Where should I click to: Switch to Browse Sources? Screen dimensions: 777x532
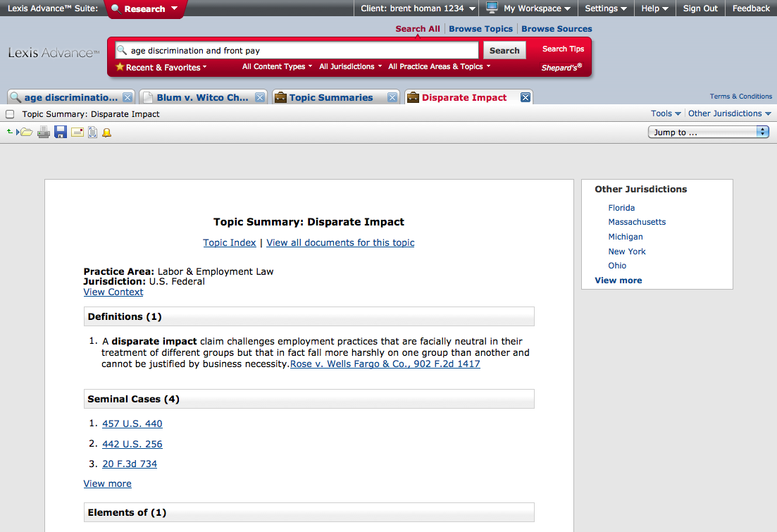(x=557, y=29)
